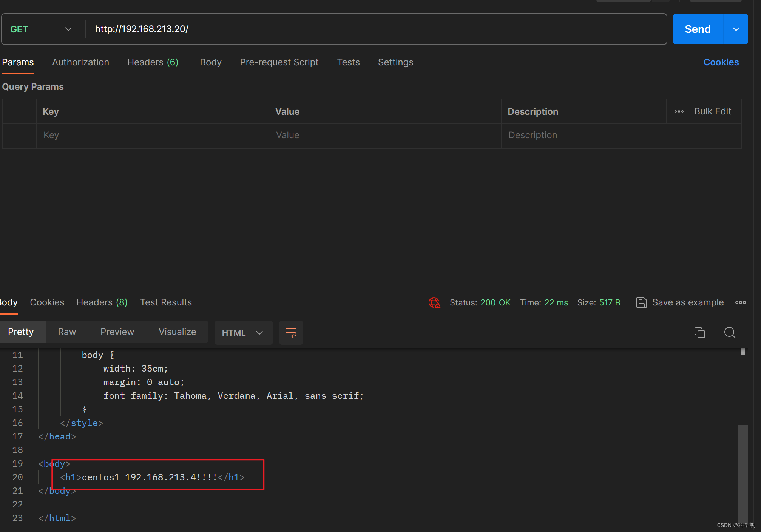Select the Preview view
Screen dimensions: 761x532
[117, 332]
